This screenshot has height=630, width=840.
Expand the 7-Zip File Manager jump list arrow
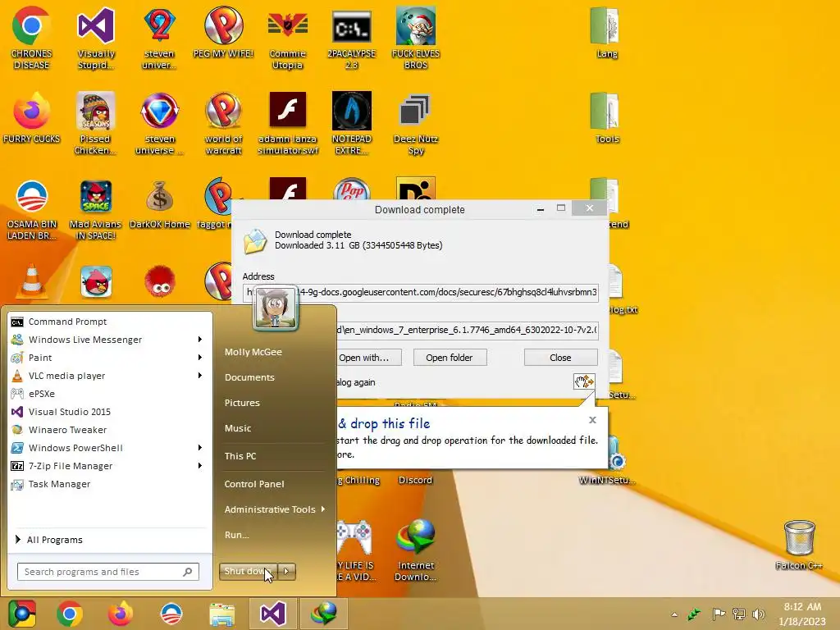click(200, 466)
